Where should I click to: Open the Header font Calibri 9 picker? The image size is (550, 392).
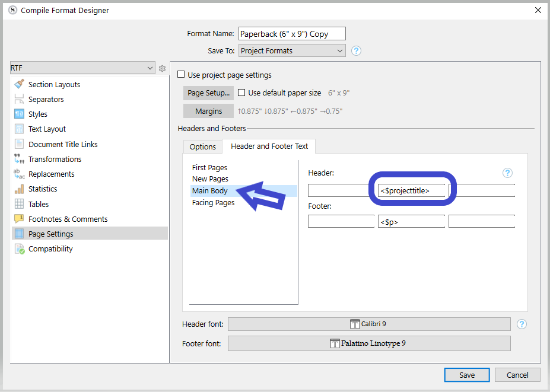[x=369, y=324]
